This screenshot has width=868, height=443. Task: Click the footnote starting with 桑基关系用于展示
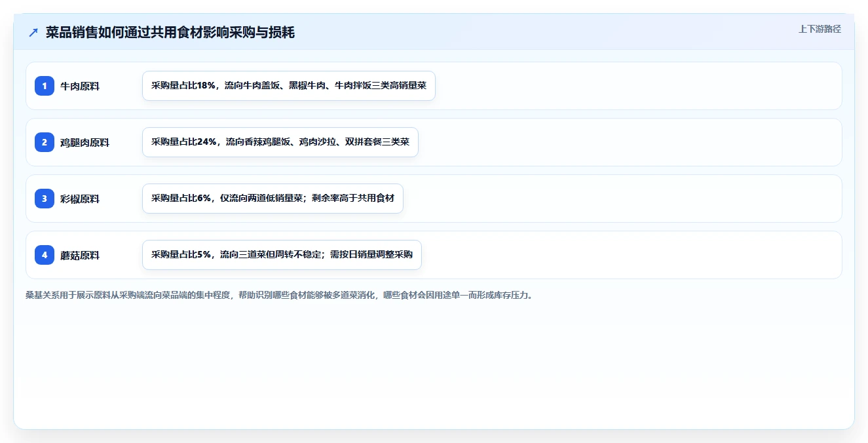tap(279, 296)
